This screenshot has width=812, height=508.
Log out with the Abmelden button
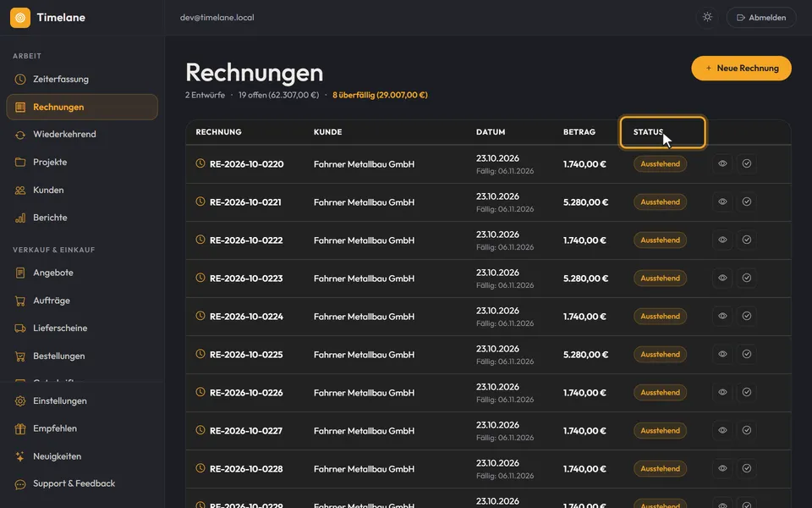tap(761, 18)
